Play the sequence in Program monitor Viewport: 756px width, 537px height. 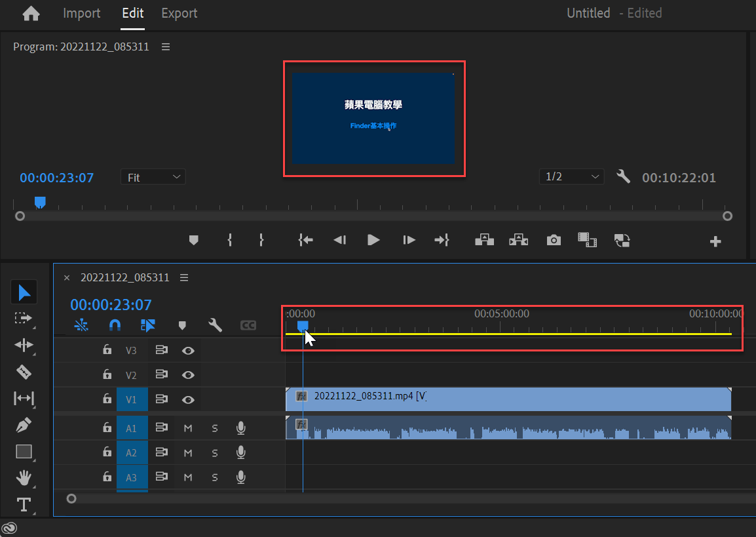(x=373, y=240)
